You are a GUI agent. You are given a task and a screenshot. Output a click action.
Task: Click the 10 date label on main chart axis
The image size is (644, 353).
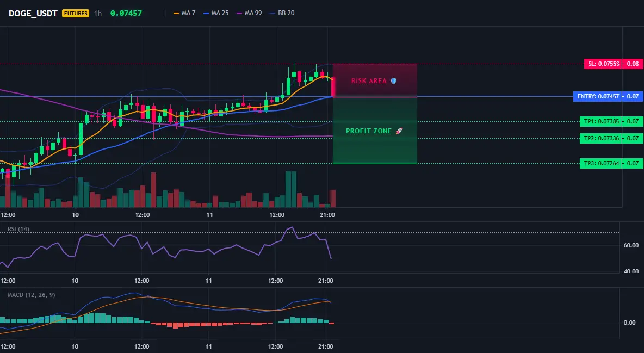75,215
